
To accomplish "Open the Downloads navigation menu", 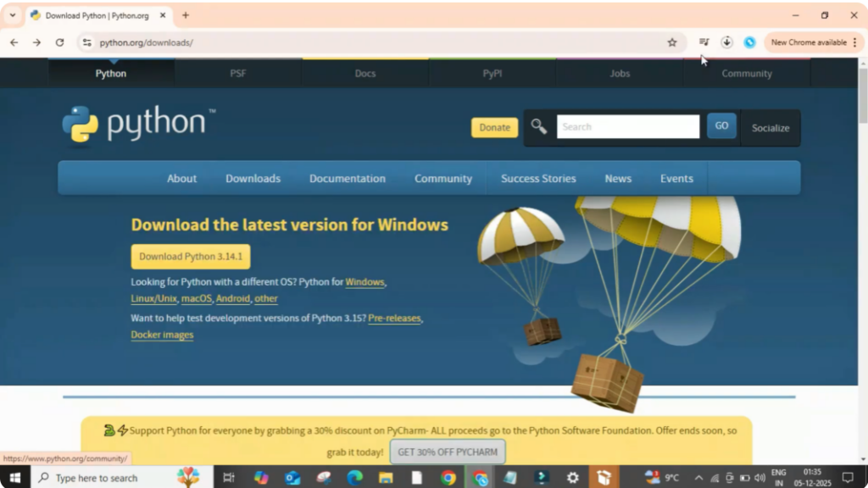I will pyautogui.click(x=253, y=178).
